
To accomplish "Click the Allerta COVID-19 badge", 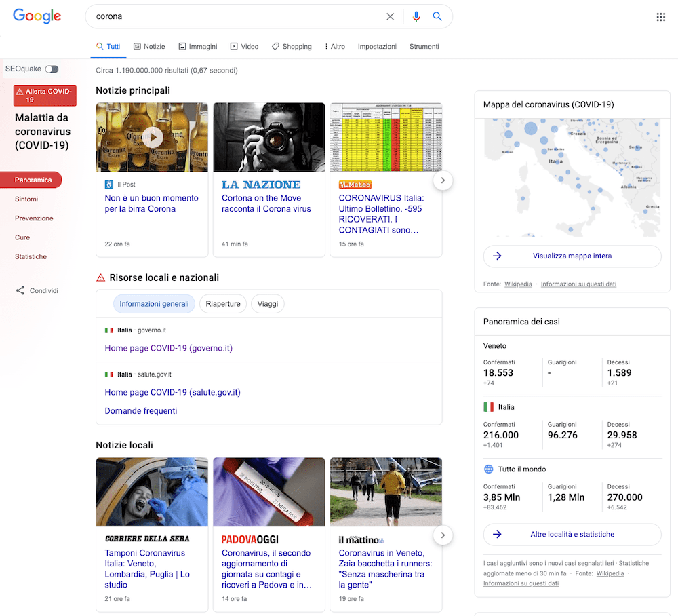I will [45, 96].
